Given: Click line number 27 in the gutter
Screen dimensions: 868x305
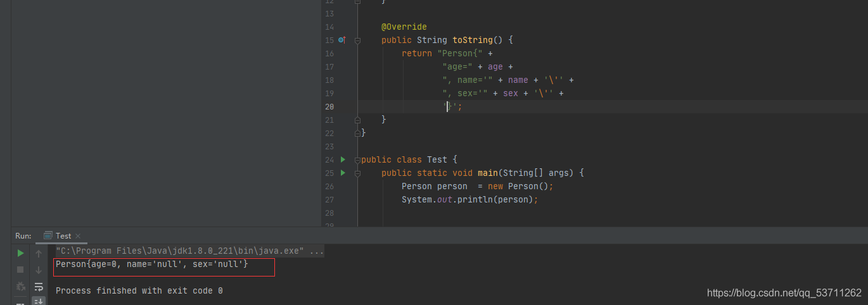Looking at the screenshot, I should (329, 199).
